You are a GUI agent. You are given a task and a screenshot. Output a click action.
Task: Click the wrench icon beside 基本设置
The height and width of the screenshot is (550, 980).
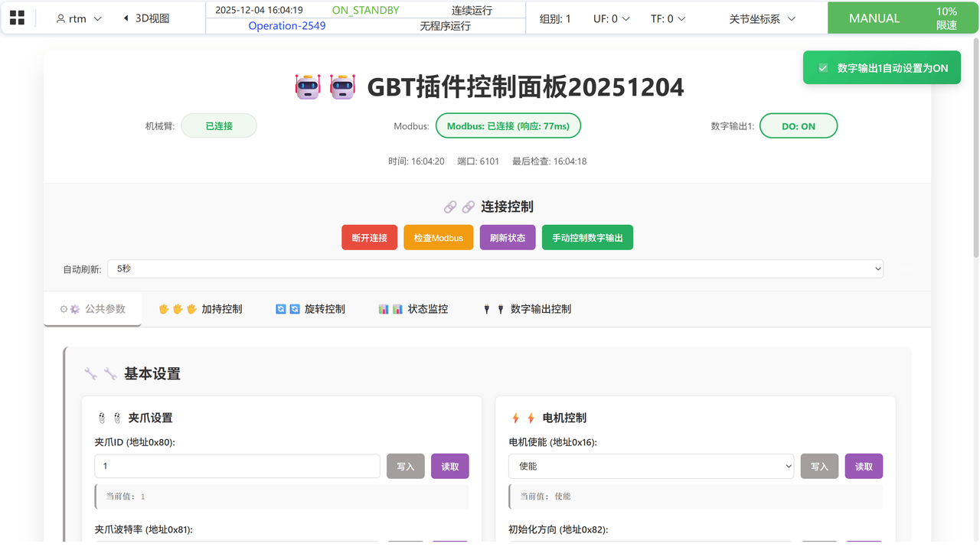(x=91, y=374)
